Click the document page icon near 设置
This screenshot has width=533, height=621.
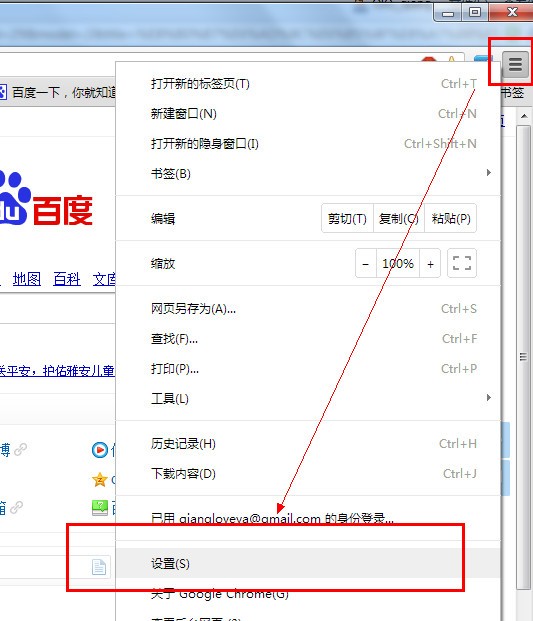coord(99,567)
